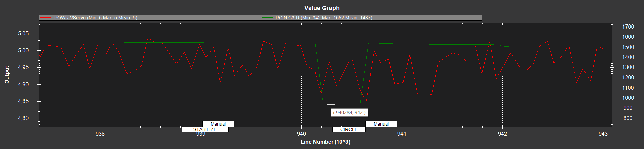
Task: Click the 1300 right axis value
Action: 628,67
